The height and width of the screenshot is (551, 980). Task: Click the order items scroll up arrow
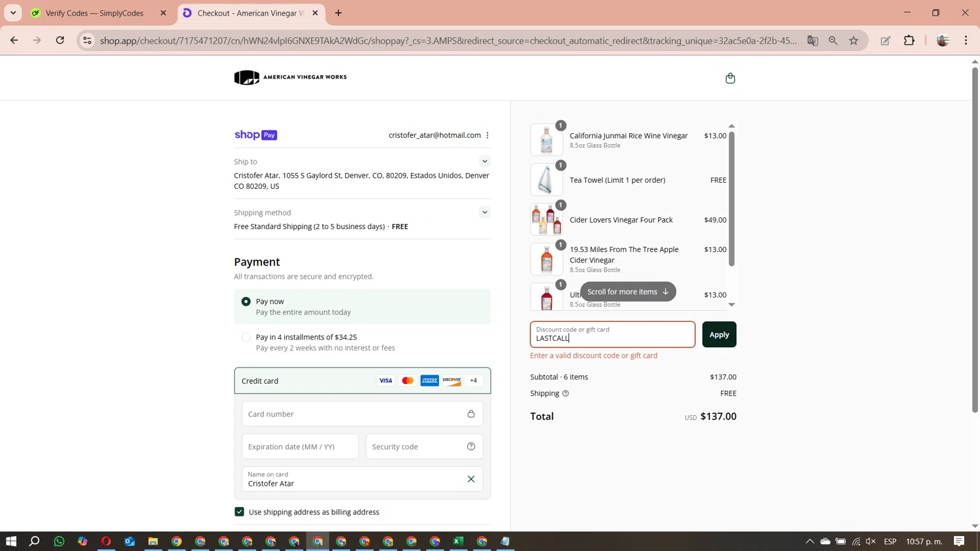point(732,126)
